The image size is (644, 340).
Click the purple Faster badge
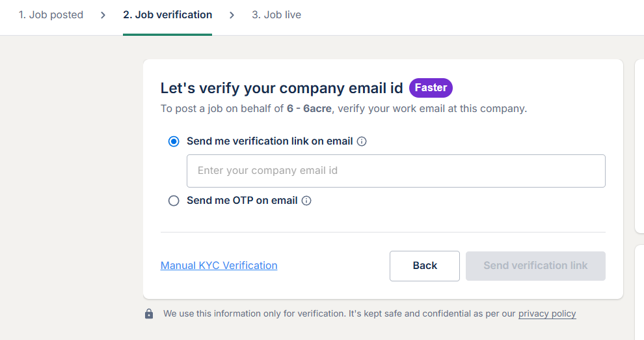coord(431,87)
